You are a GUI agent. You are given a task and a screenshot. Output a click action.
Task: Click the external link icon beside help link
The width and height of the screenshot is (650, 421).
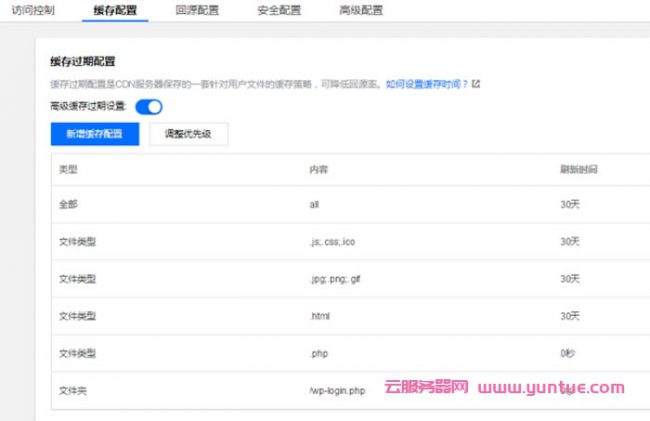click(476, 84)
